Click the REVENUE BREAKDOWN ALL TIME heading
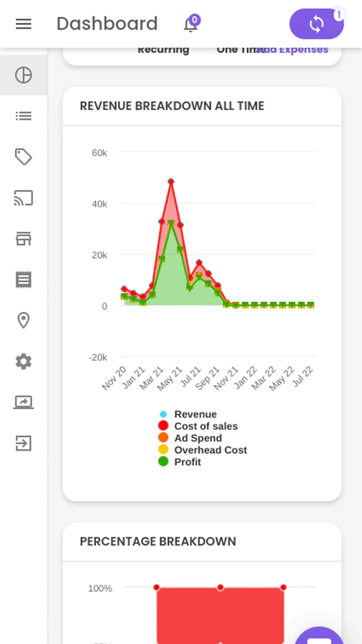Image resolution: width=362 pixels, height=644 pixels. [x=172, y=106]
